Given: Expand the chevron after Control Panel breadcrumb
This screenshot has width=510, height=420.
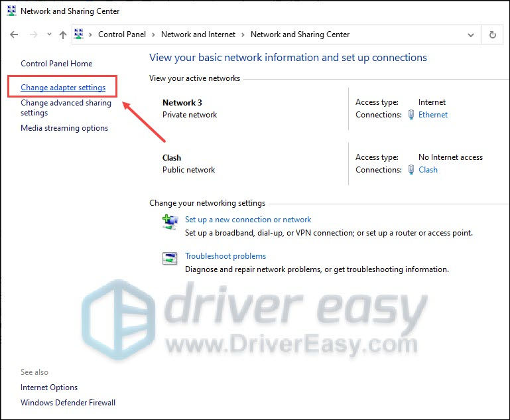Looking at the screenshot, I should tap(155, 35).
